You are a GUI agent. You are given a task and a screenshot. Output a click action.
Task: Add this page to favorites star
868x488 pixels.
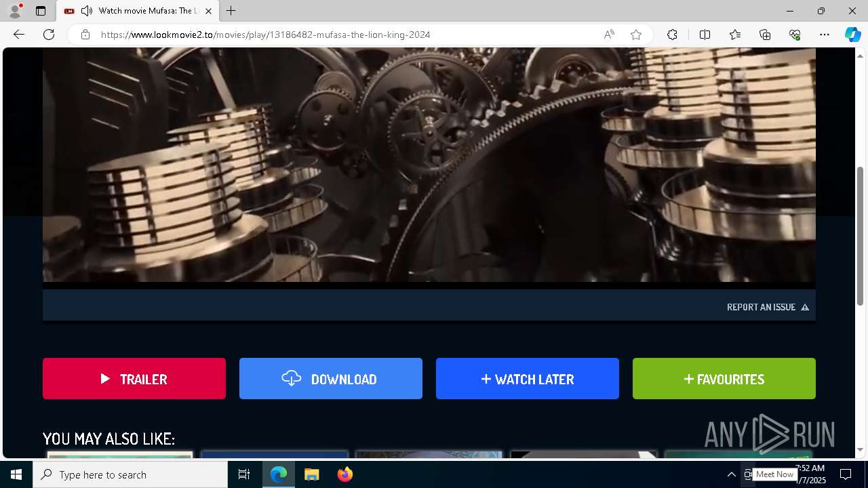pos(636,35)
